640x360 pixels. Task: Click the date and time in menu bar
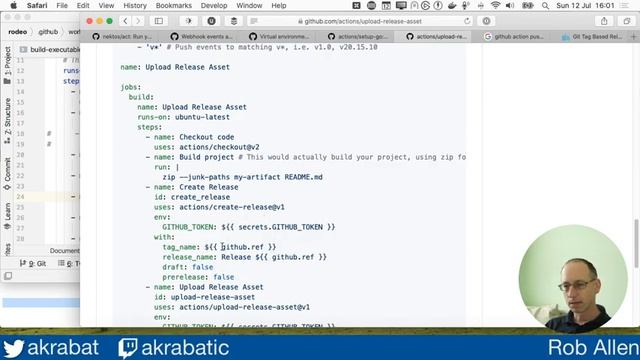(585, 6)
